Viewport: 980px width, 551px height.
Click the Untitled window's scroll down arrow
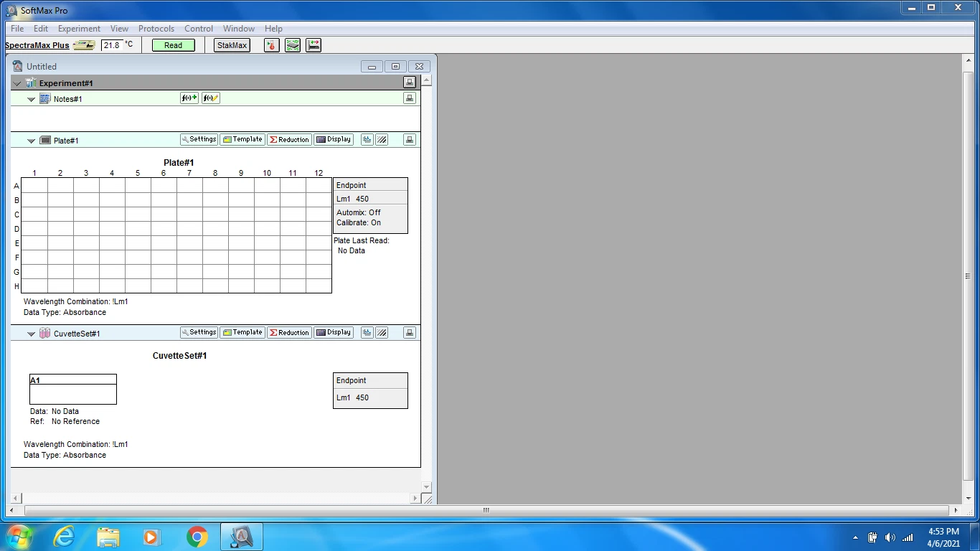pyautogui.click(x=427, y=486)
